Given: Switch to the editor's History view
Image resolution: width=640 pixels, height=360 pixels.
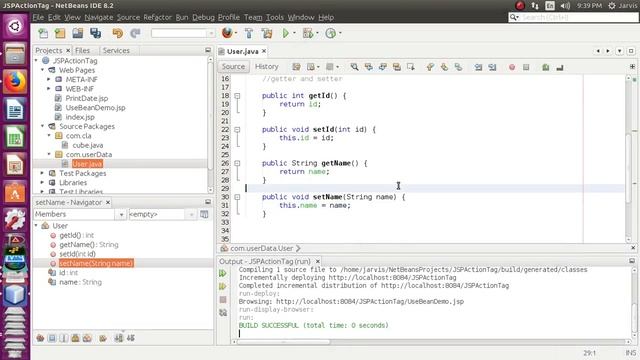Looking at the screenshot, I should 267,67.
